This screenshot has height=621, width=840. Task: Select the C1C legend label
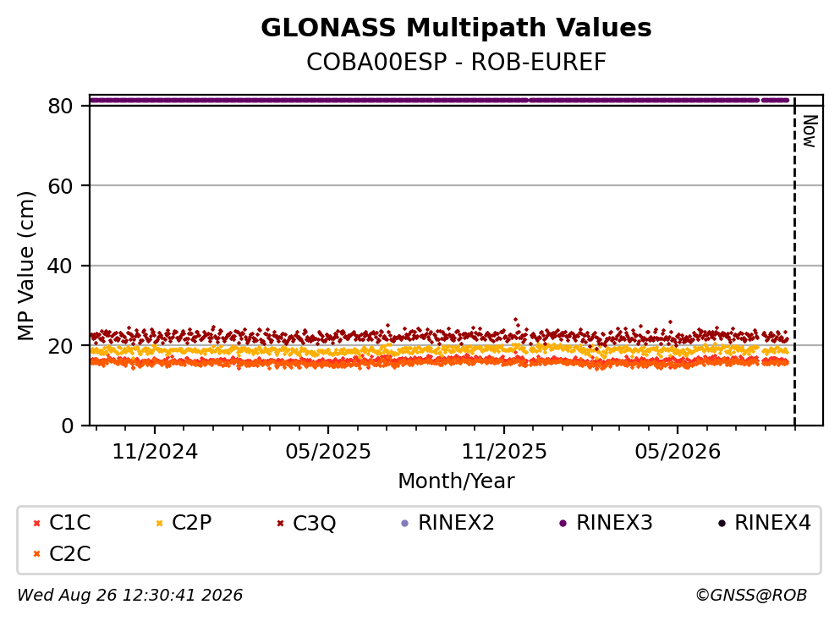click(x=70, y=522)
